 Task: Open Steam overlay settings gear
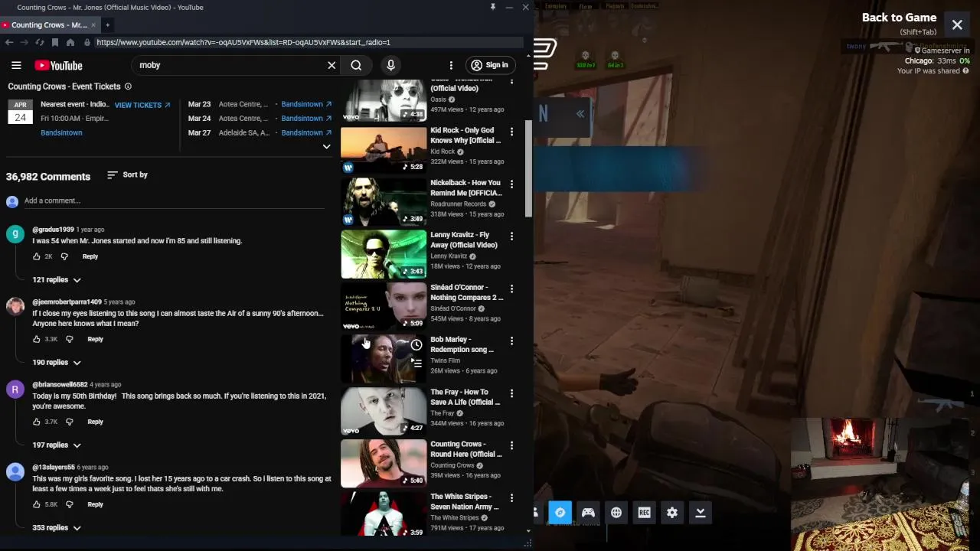(672, 513)
